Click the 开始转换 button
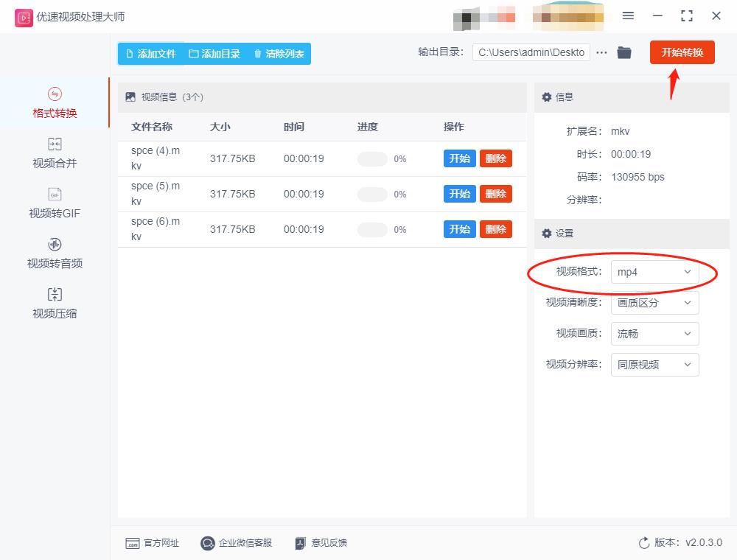 tap(682, 52)
